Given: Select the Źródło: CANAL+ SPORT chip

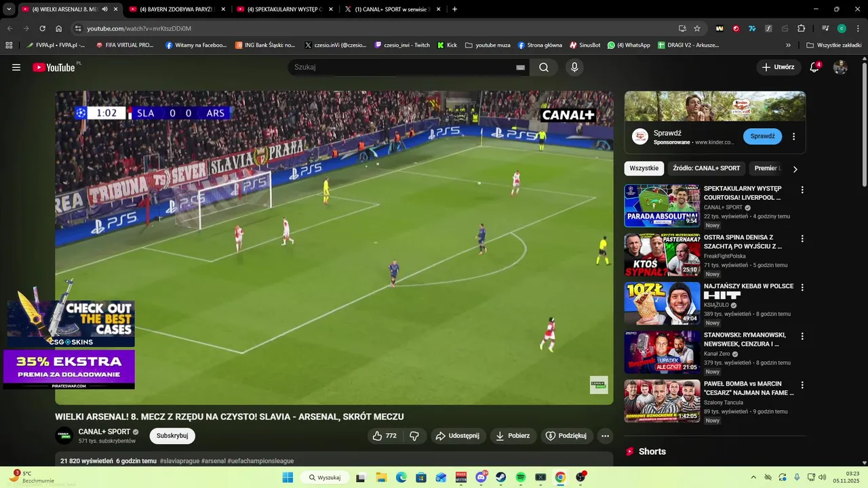Looking at the screenshot, I should click(706, 168).
